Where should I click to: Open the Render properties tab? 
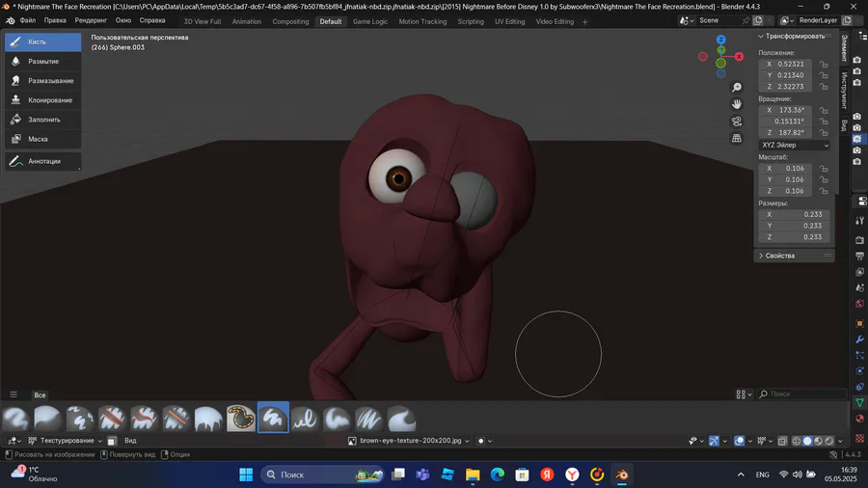[859, 240]
